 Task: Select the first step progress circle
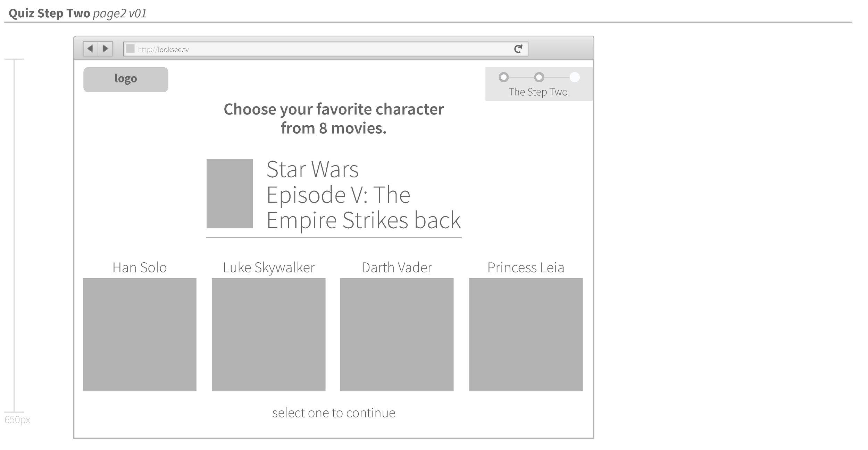[x=503, y=77]
